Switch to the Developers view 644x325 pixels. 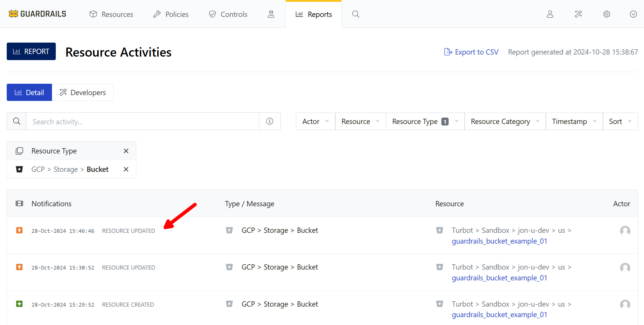[x=83, y=93]
